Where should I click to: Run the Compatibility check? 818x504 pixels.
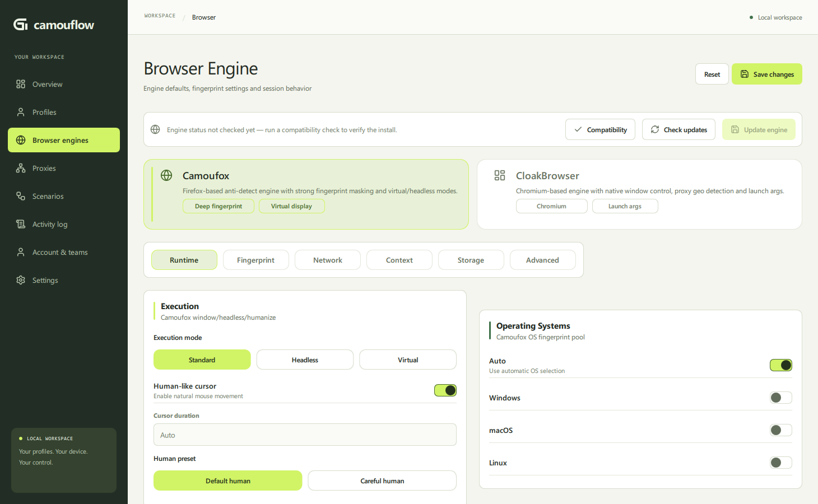[x=600, y=129]
